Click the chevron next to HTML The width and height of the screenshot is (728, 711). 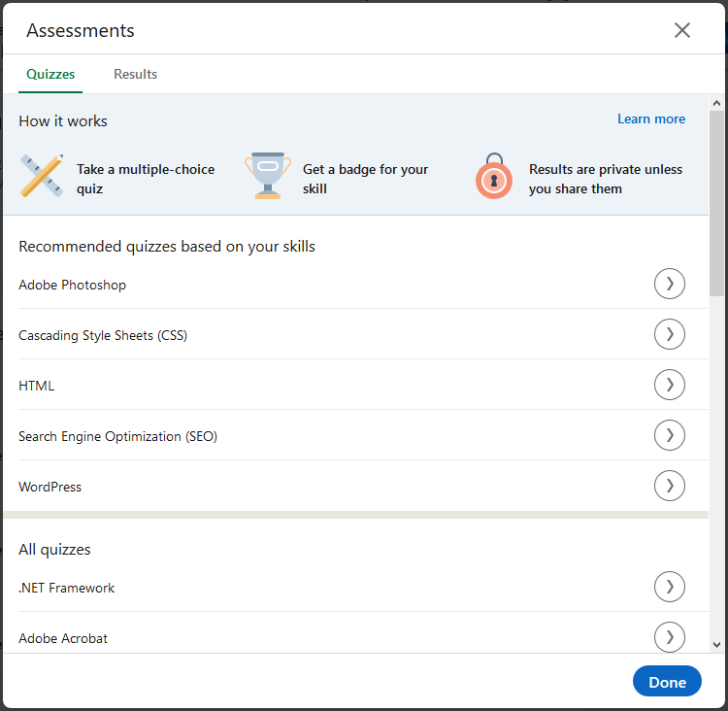tap(670, 385)
